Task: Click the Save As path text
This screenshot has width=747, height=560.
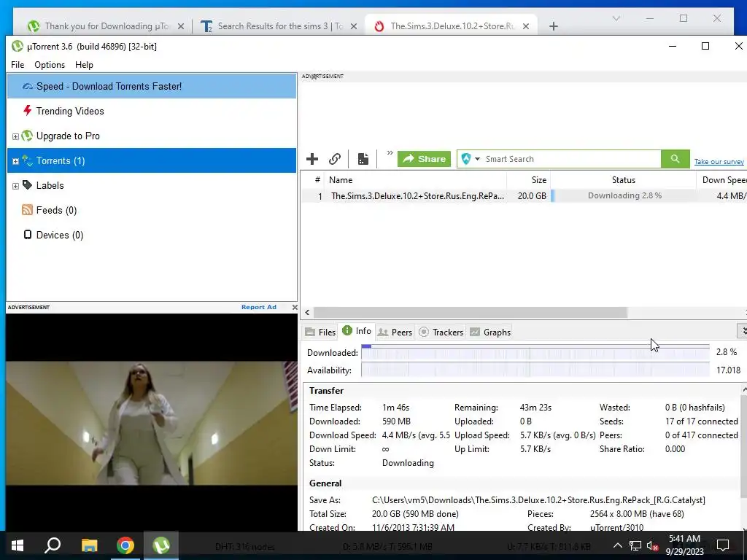Action: [538, 500]
